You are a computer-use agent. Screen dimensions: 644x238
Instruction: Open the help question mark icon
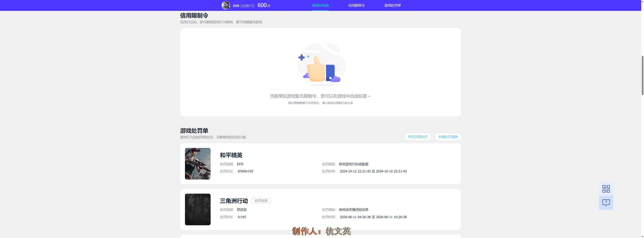point(606,203)
